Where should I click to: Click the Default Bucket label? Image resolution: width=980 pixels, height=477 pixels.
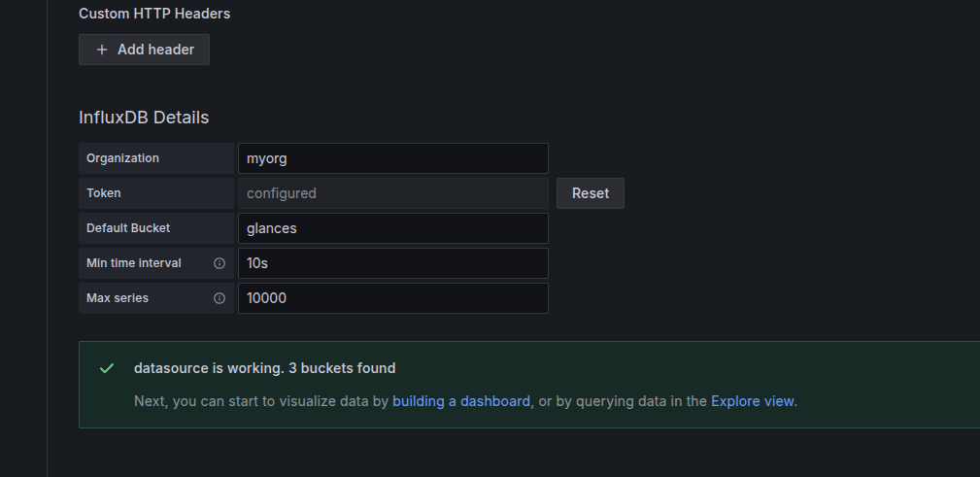coord(128,228)
